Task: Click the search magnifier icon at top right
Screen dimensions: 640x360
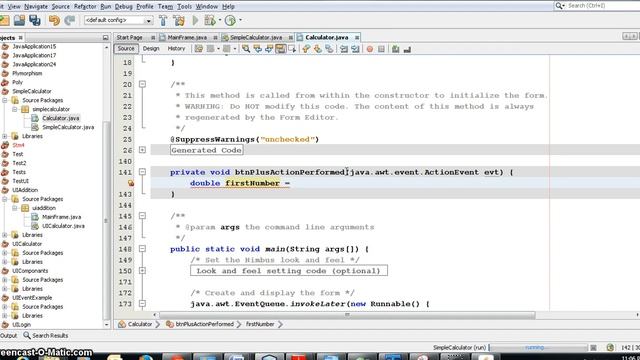Action: (x=559, y=6)
